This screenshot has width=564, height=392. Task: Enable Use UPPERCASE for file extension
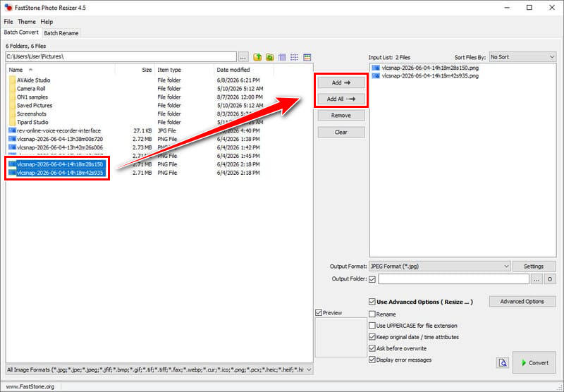click(x=372, y=326)
